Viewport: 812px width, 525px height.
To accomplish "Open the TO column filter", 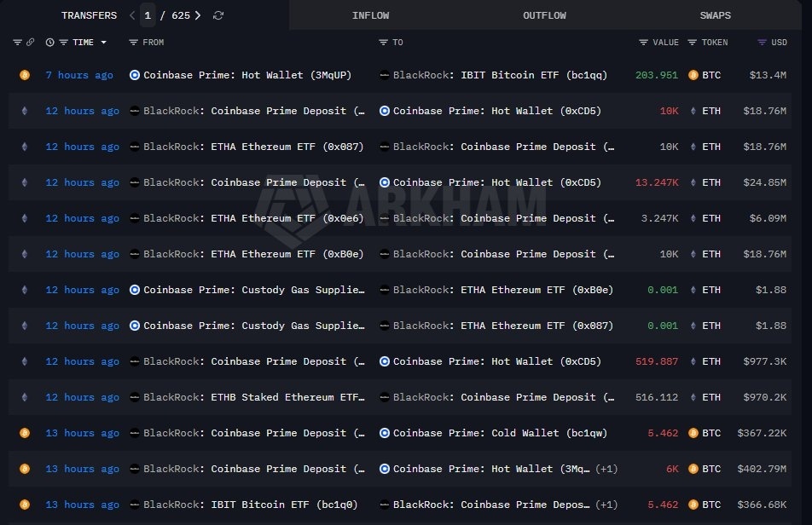I will [x=383, y=43].
